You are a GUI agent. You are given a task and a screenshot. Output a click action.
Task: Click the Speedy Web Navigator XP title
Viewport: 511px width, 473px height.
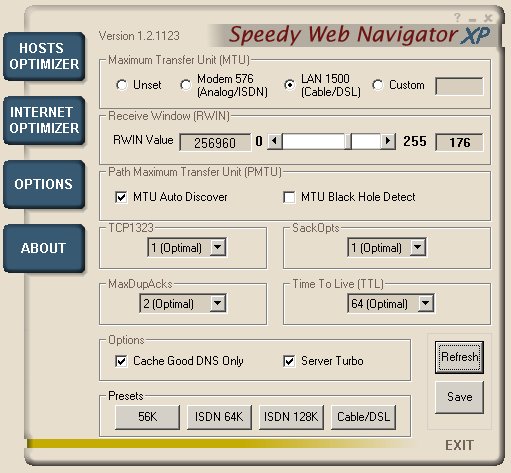click(x=359, y=35)
